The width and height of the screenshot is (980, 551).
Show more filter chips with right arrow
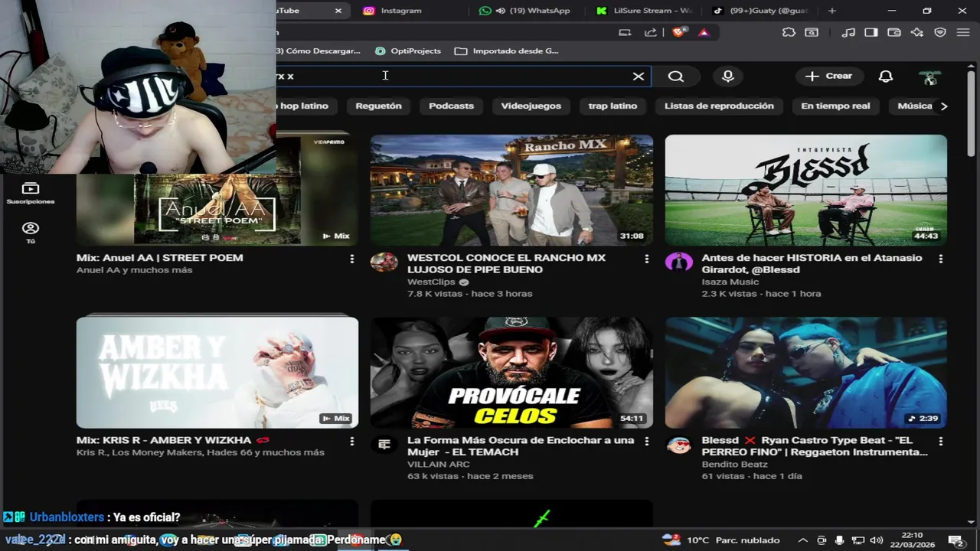pos(944,106)
